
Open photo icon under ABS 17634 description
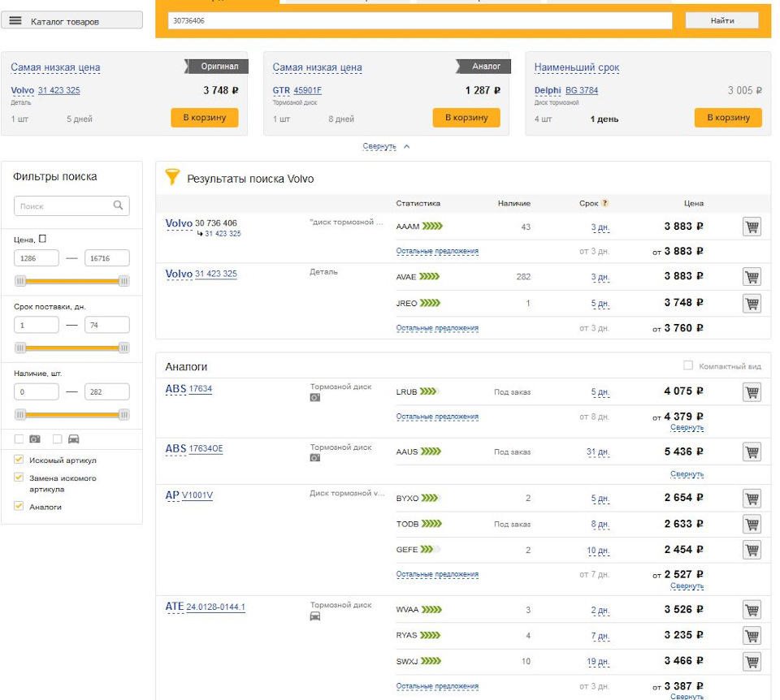pyautogui.click(x=315, y=398)
